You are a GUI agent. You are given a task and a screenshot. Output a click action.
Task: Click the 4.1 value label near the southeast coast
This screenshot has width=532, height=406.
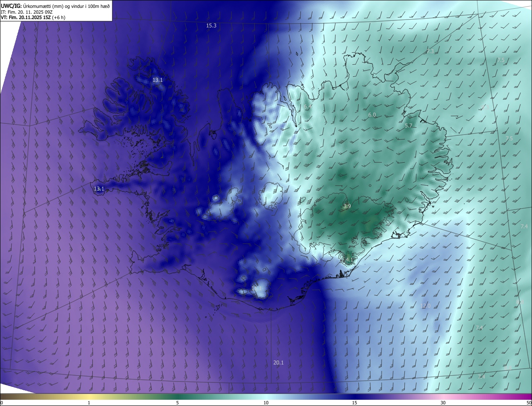(349, 260)
